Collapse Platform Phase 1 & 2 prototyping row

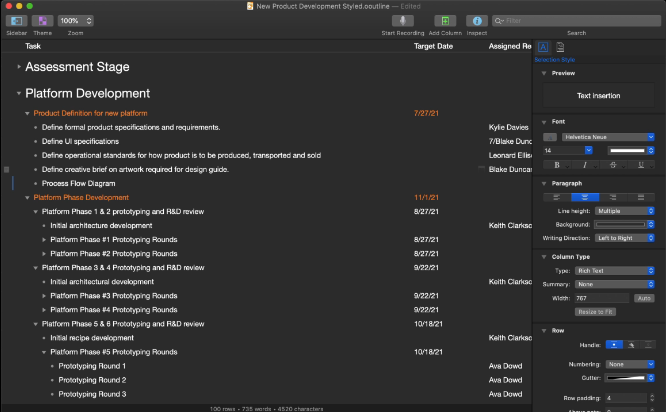36,212
